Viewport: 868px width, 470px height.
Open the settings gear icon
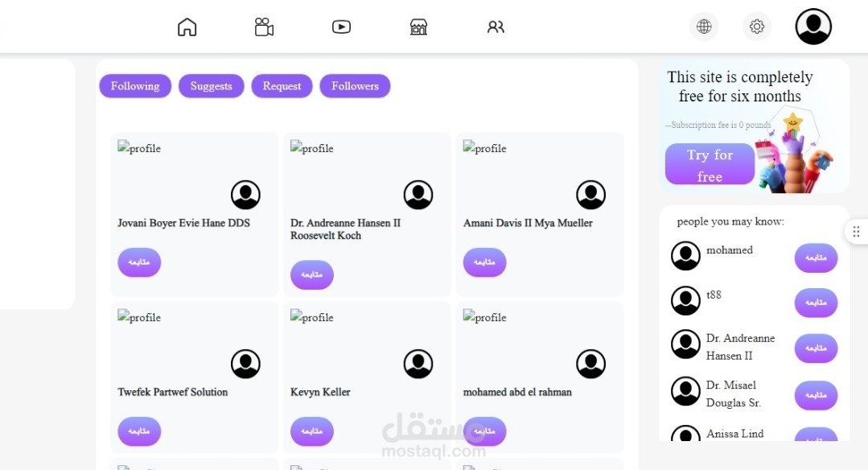point(756,27)
